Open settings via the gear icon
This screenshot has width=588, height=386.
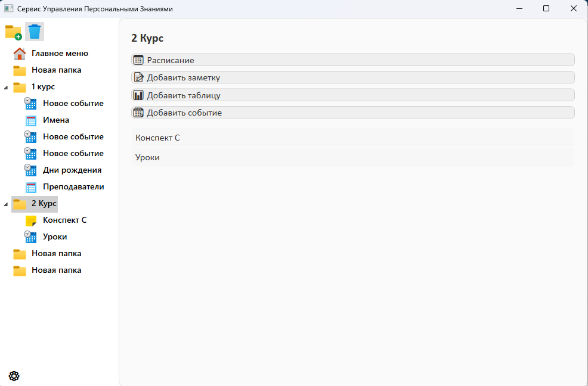(x=14, y=376)
